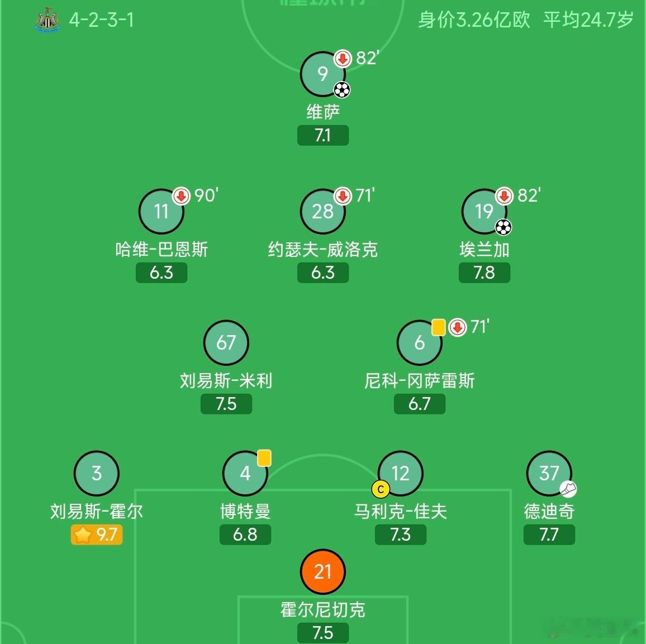Open 埃兰加 player name link
The image size is (646, 644).
point(484,250)
